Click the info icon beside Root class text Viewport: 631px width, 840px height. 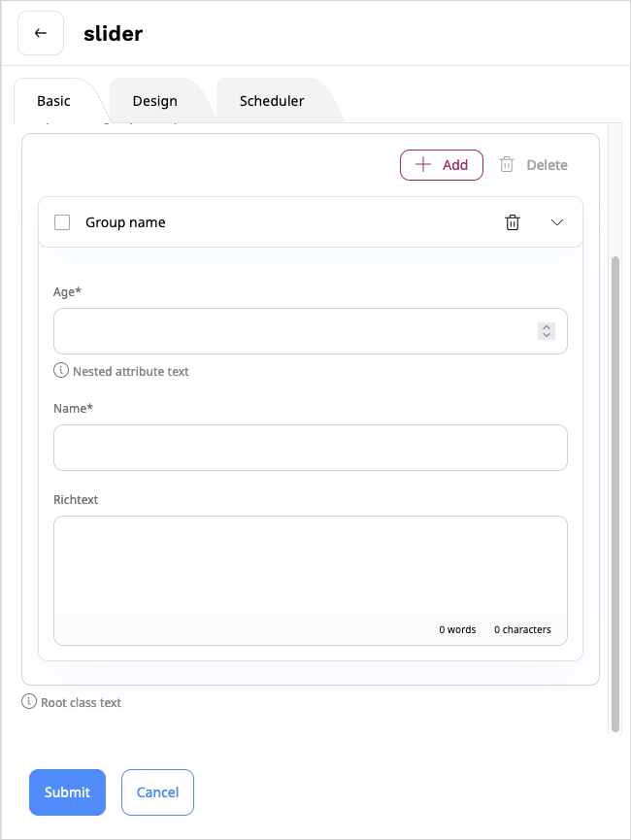coord(28,701)
